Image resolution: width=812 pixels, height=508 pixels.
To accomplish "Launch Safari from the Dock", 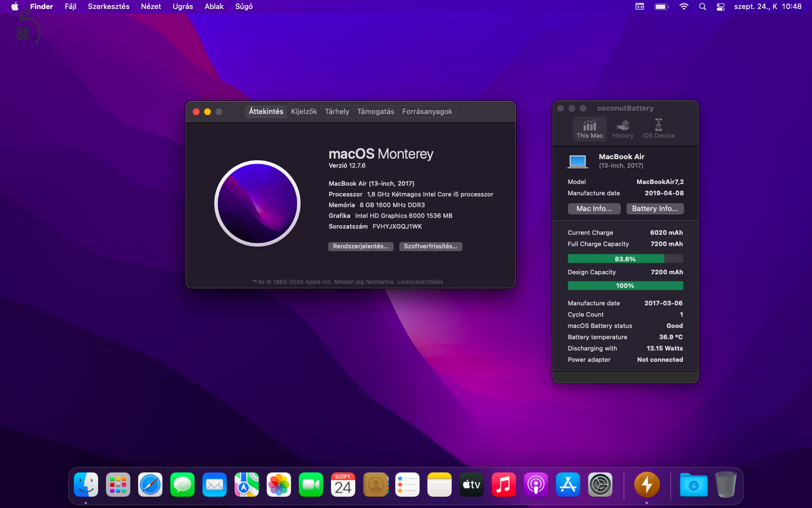I will [150, 485].
